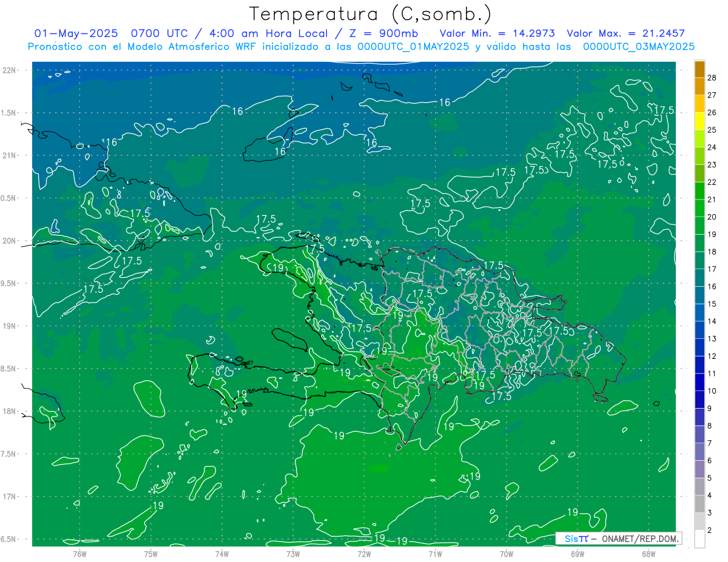Click the "19N" latitude label
Viewport: 728px width, 562px height.
(10, 326)
